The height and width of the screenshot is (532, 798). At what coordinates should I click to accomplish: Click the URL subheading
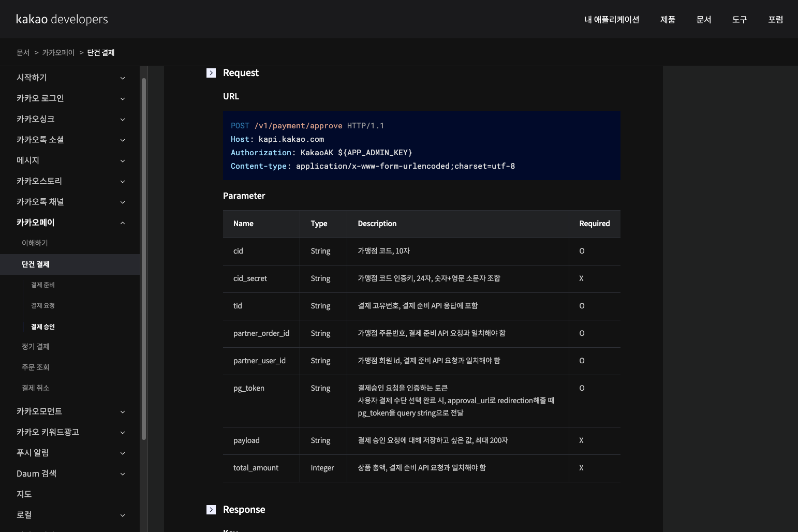tap(231, 97)
